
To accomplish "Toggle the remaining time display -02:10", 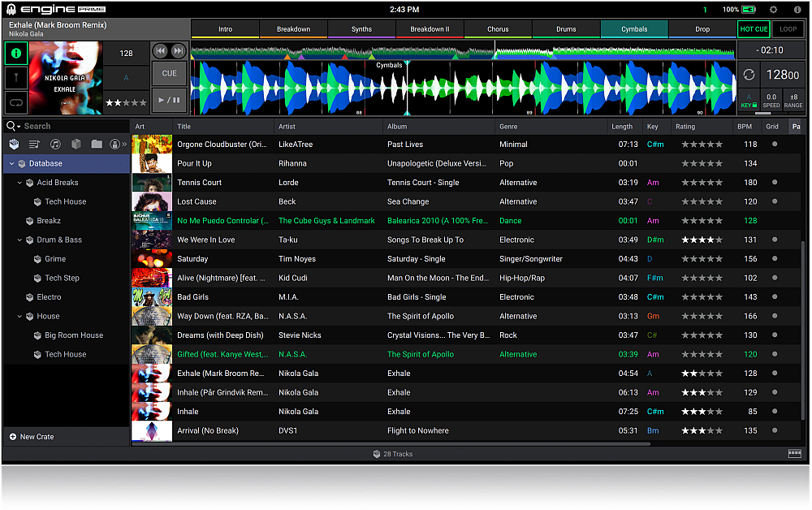I will [x=771, y=50].
